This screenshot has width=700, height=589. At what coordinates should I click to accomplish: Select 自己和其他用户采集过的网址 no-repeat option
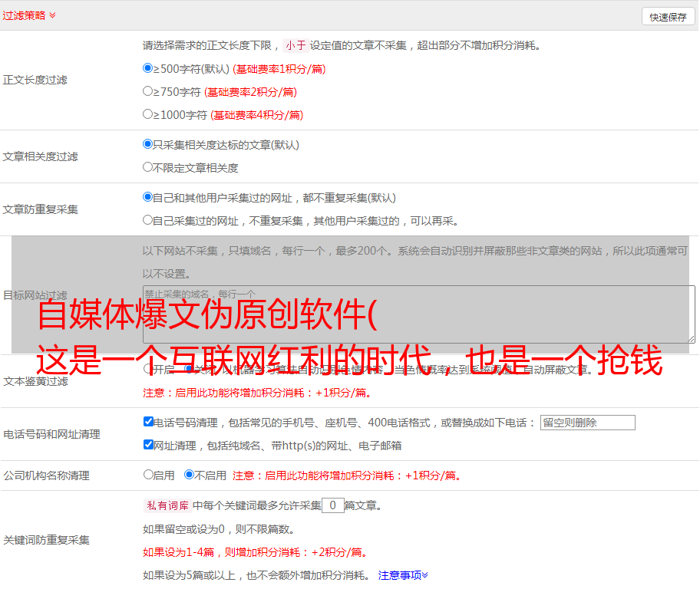(x=148, y=197)
